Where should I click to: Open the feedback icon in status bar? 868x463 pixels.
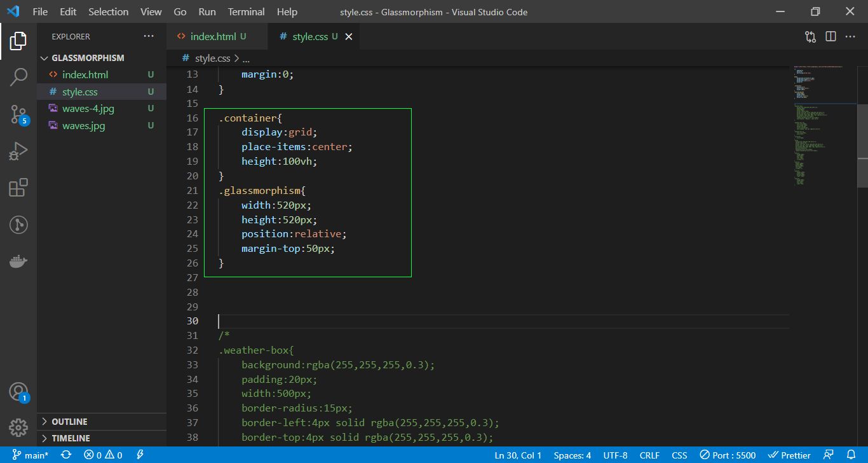(829, 455)
